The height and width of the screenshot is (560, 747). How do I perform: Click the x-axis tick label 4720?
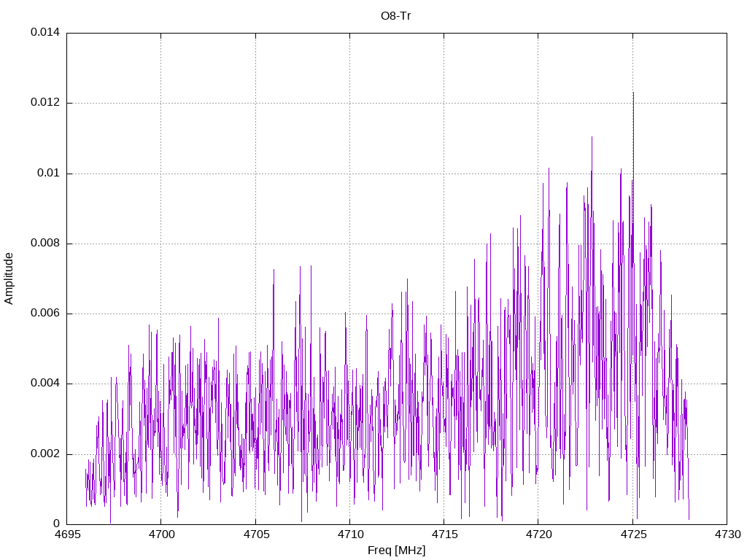pyautogui.click(x=539, y=534)
